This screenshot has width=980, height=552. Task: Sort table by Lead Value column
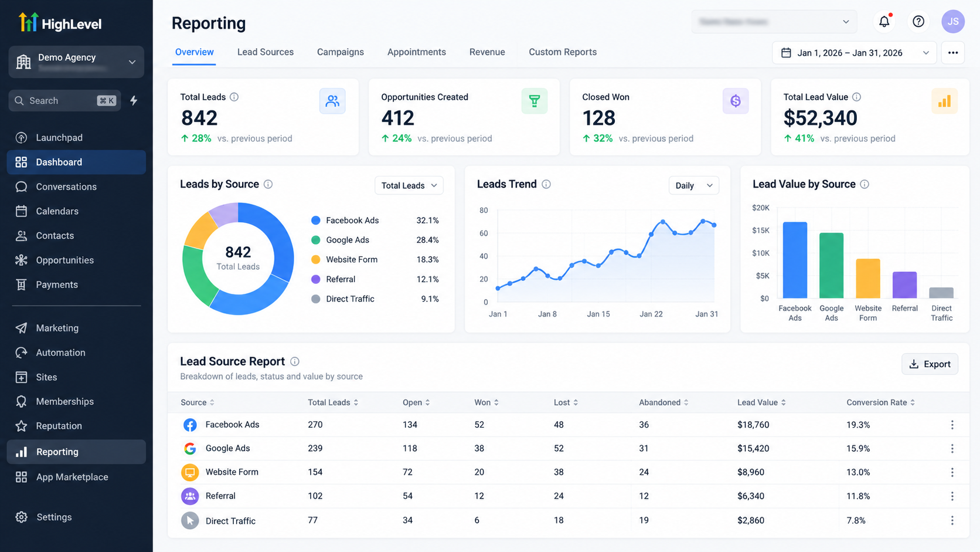[x=761, y=402]
